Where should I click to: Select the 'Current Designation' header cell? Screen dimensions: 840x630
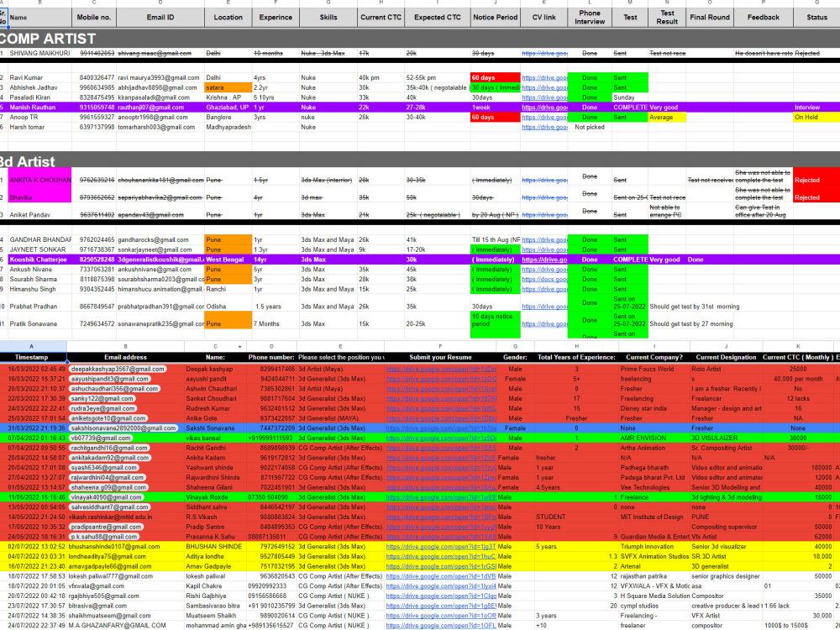pos(726,357)
